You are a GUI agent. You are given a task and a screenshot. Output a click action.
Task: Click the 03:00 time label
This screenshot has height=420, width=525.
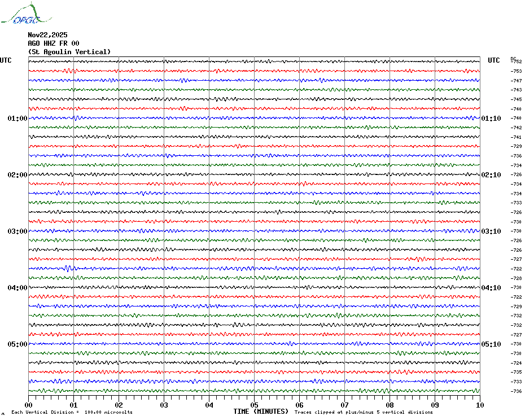pos(17,231)
